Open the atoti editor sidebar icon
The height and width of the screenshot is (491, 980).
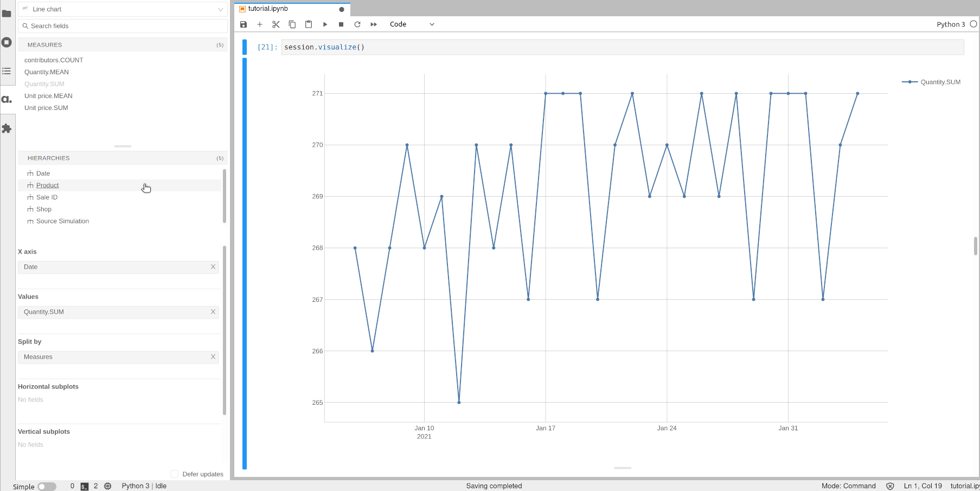(7, 99)
